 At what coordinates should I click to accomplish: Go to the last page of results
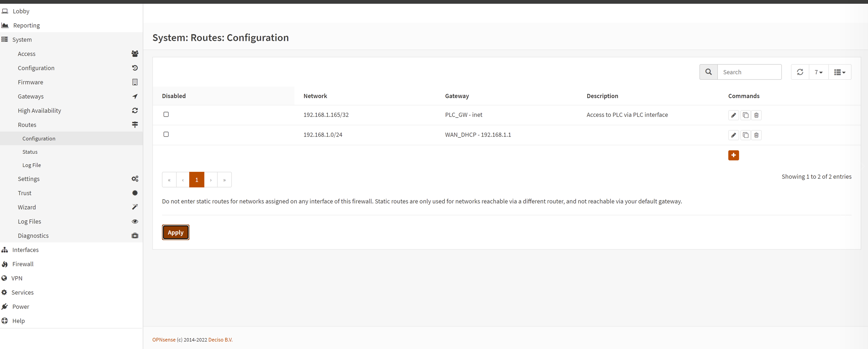click(224, 180)
